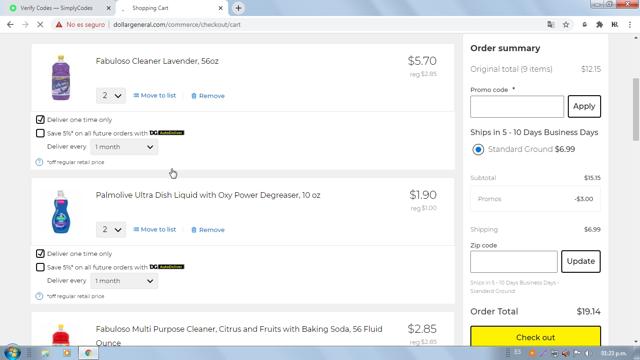Image resolution: width=640 pixels, height=360 pixels.
Task: Click the page vertical scrollbar
Action: (636, 109)
